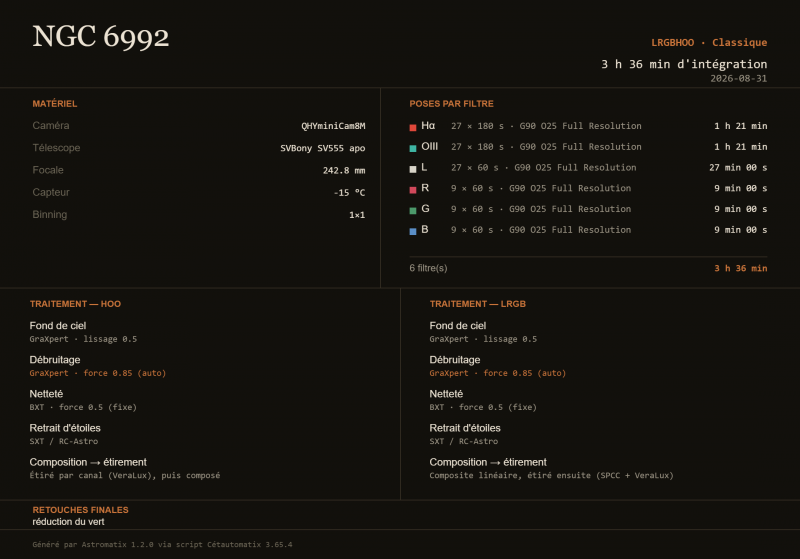Click the sensor temperature -15 °C
This screenshot has width=800, height=559.
[x=349, y=193]
